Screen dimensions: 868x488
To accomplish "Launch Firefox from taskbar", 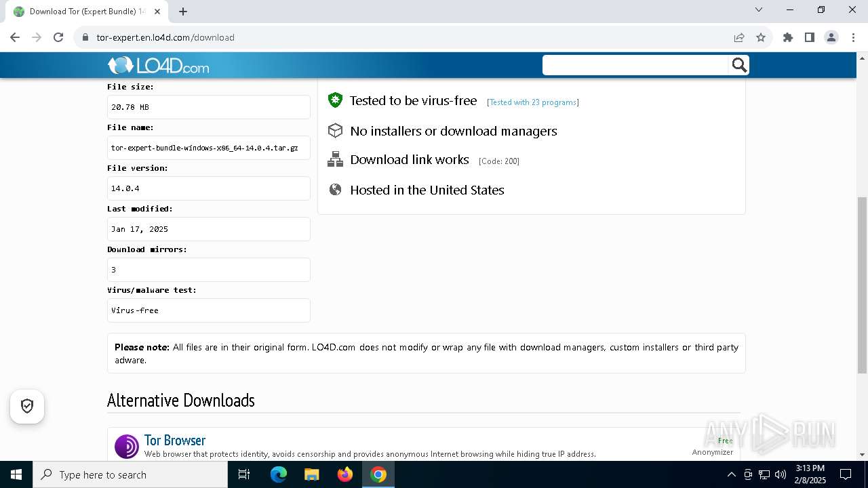I will click(x=345, y=474).
